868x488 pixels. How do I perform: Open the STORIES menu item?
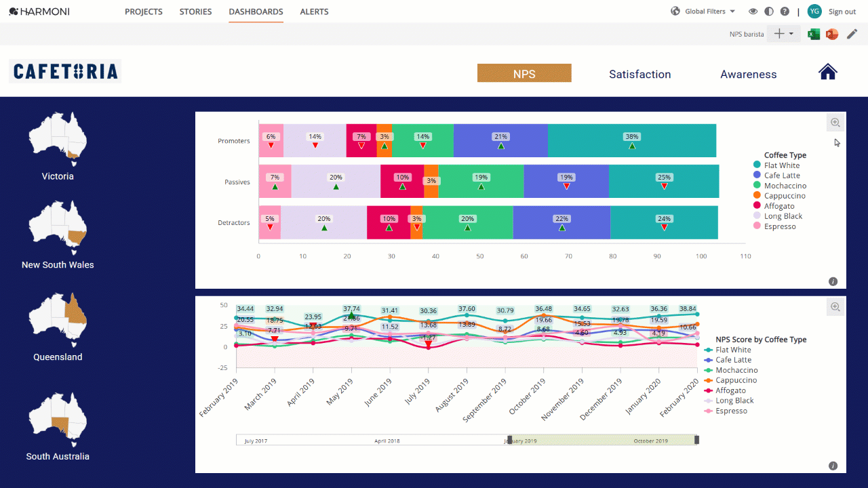tap(195, 12)
